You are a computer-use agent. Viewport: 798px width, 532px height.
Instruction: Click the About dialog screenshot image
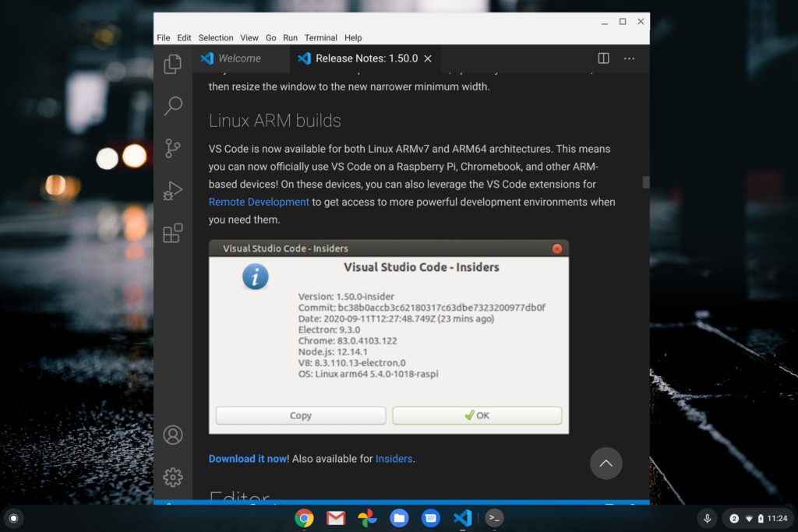pos(389,337)
